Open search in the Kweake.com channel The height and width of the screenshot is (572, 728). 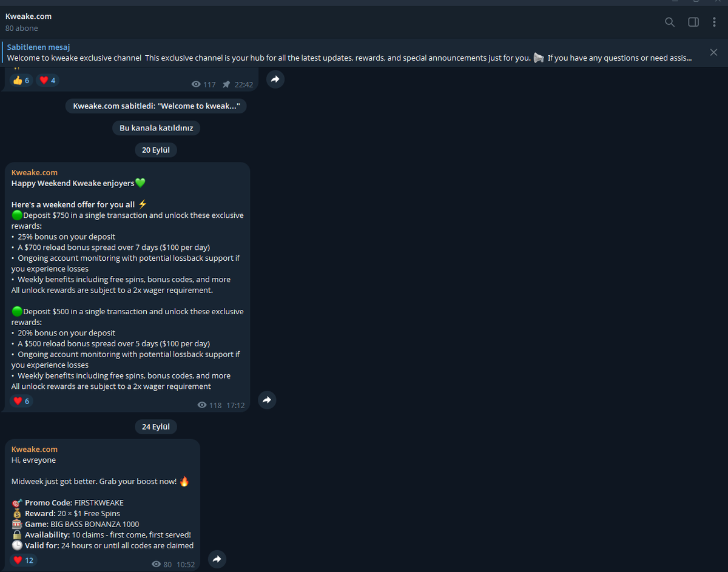tap(670, 22)
